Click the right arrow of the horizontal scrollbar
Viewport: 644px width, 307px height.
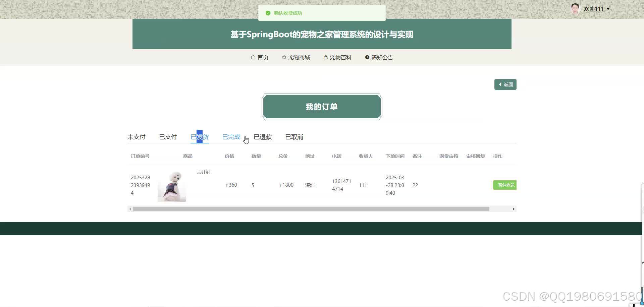tap(514, 209)
